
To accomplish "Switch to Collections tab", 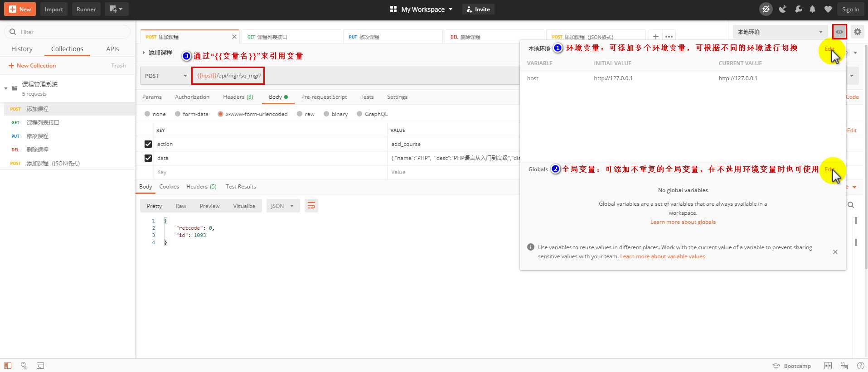I will (67, 49).
